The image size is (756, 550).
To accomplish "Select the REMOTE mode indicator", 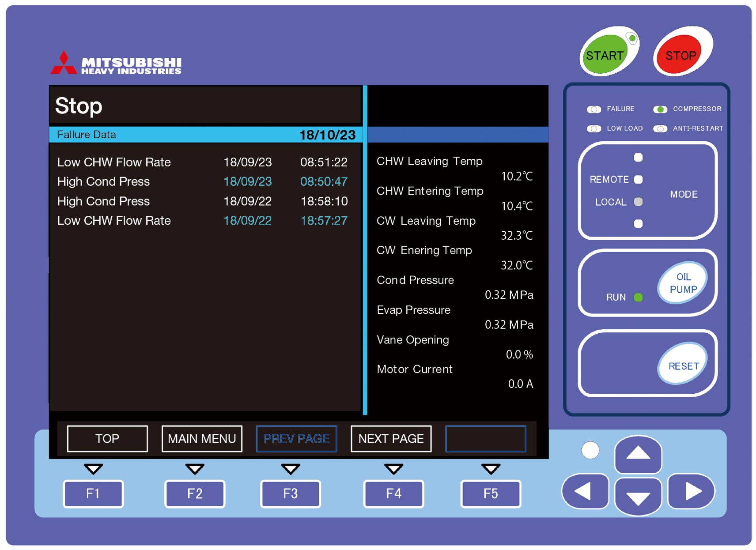I will tap(638, 179).
